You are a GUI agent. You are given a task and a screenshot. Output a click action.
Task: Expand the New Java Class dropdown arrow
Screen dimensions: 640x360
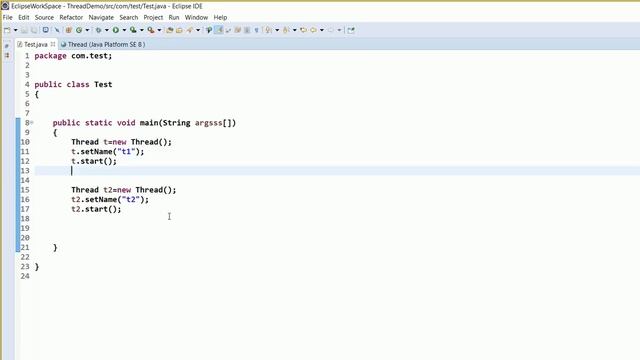coord(87,30)
